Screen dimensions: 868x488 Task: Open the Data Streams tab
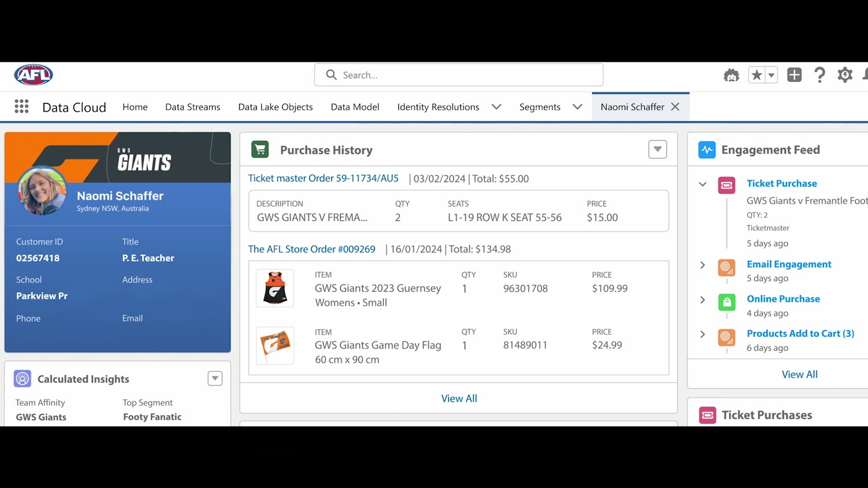(x=193, y=107)
